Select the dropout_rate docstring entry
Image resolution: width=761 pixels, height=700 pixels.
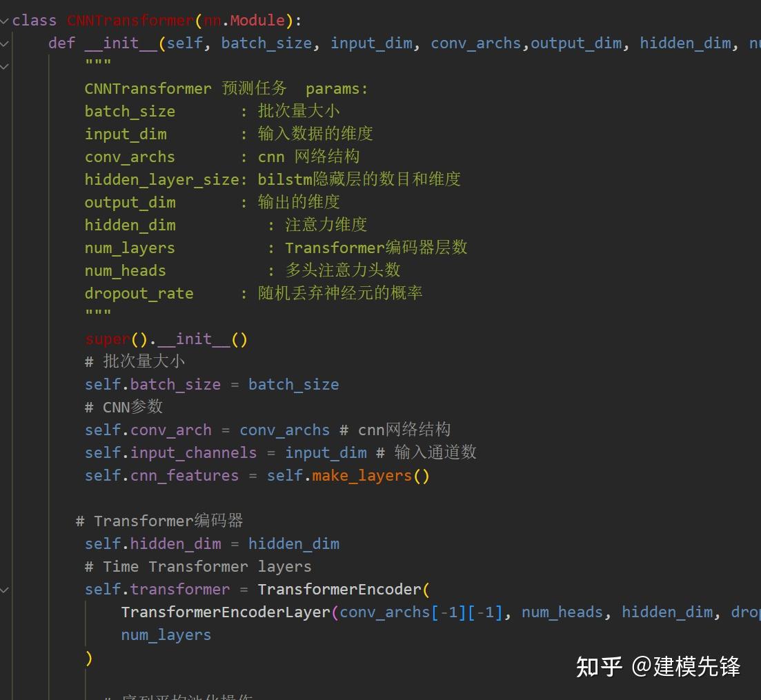(x=139, y=293)
